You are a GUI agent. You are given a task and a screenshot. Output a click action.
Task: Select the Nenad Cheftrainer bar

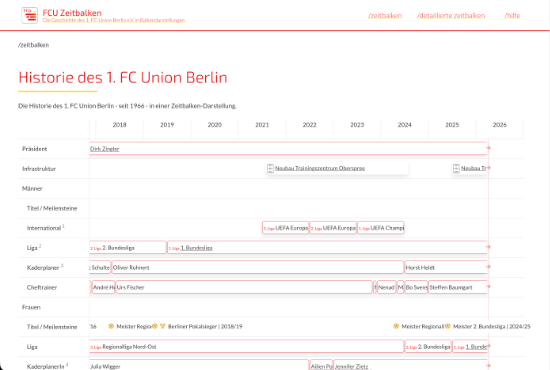387,287
